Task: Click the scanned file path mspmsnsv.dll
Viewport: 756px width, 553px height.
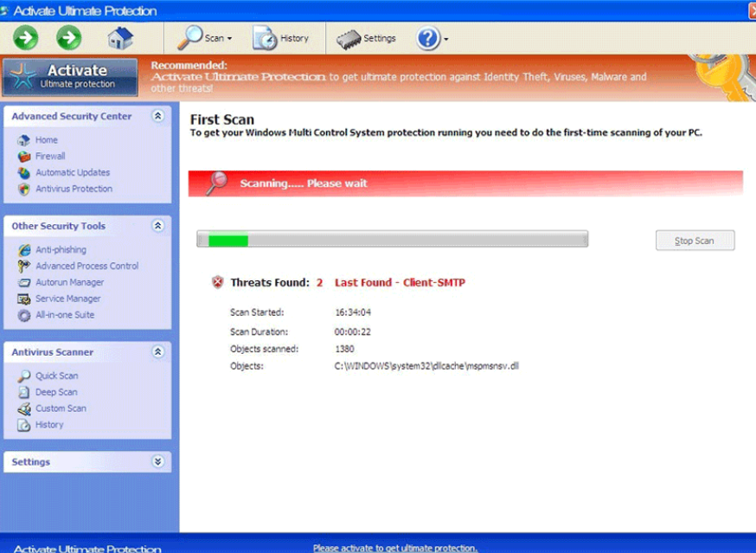Action: 426,366
